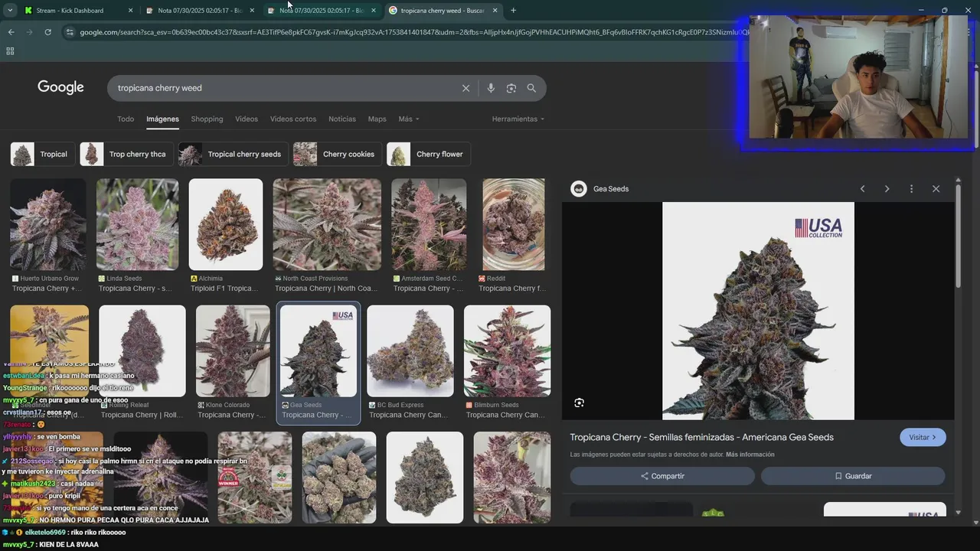
Task: Open a new browser tab
Action: (513, 11)
